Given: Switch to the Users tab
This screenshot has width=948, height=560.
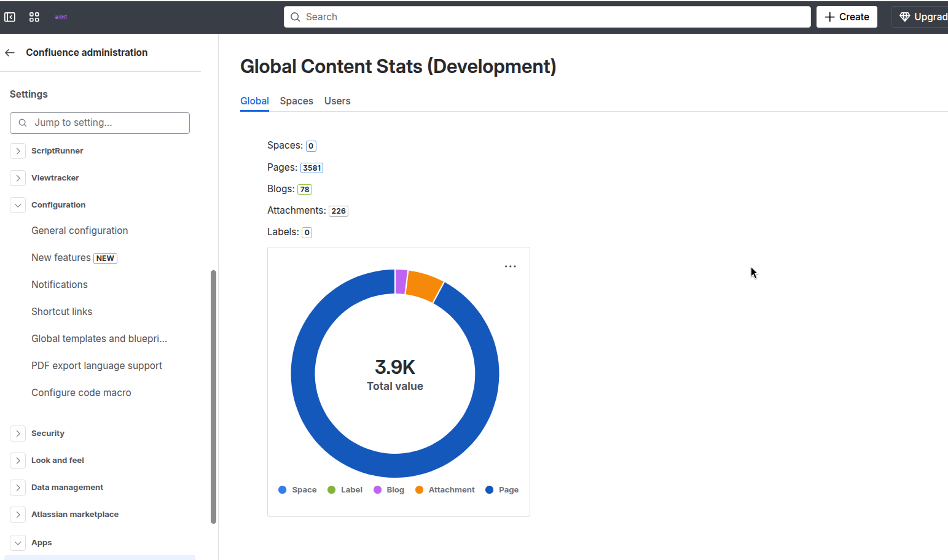Looking at the screenshot, I should [337, 101].
